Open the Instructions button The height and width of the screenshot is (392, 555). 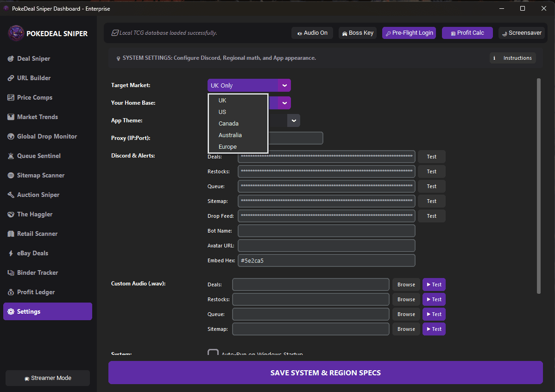point(512,58)
